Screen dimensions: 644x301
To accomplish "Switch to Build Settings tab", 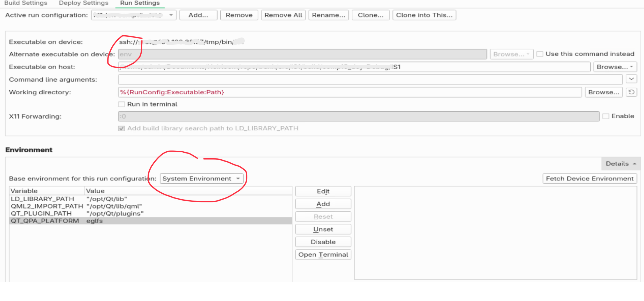I will [x=26, y=3].
